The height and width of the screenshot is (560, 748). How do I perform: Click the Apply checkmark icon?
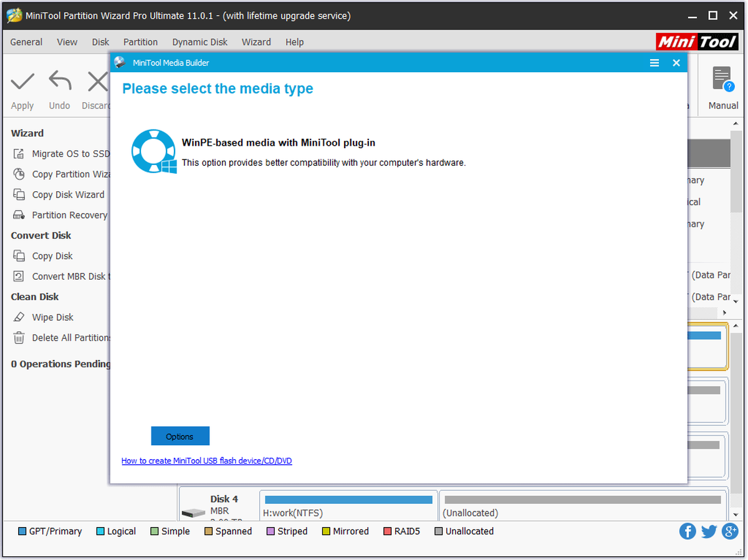[22, 81]
